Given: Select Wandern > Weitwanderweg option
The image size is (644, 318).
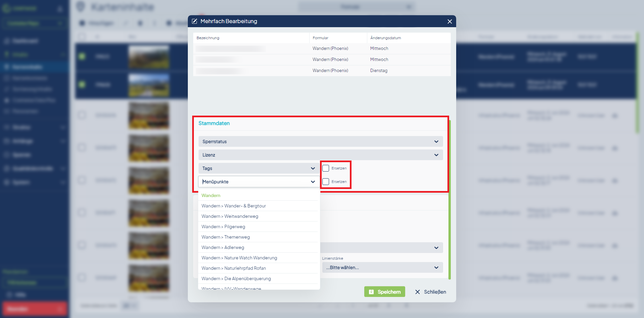Looking at the screenshot, I should (258, 216).
